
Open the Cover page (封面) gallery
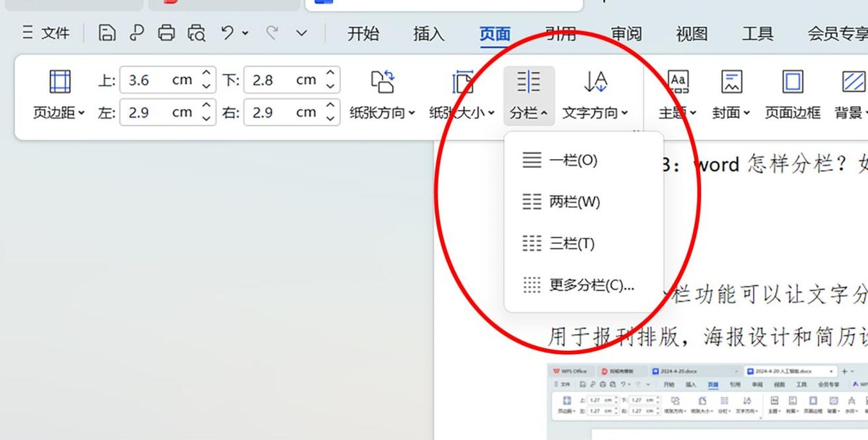731,93
